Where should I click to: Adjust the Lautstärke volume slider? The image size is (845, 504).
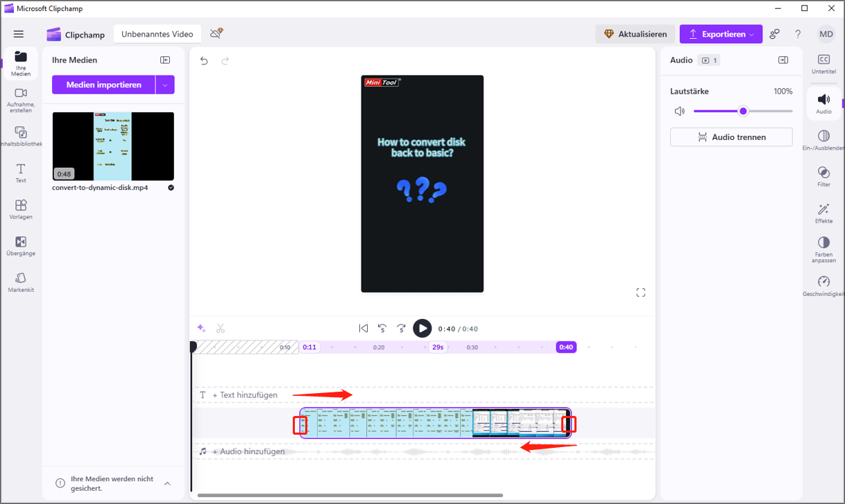click(x=743, y=111)
